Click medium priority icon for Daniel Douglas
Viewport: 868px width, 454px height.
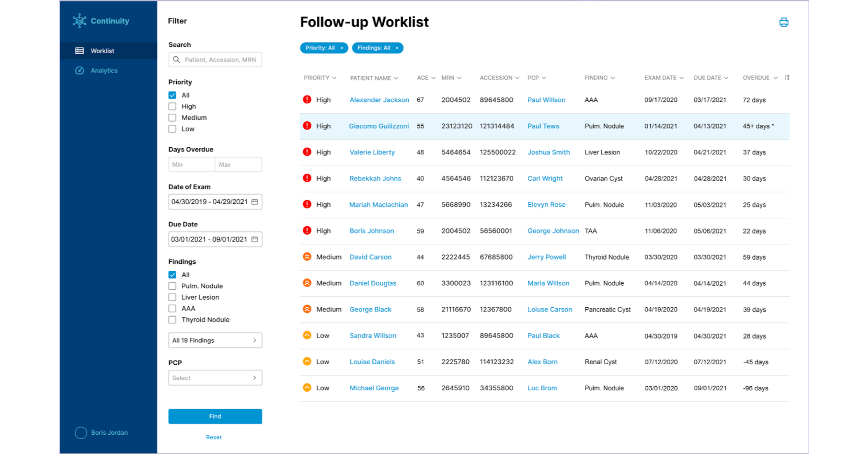pyautogui.click(x=307, y=283)
